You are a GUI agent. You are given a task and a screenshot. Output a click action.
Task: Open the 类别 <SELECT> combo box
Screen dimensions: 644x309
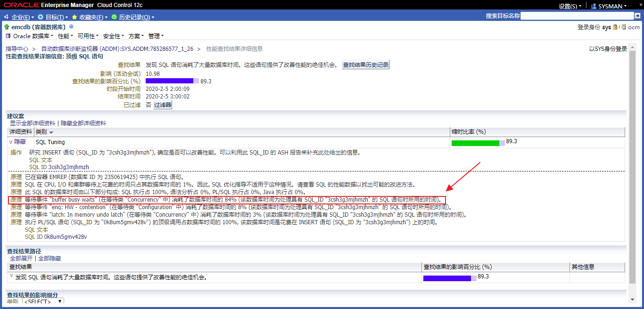pyautogui.click(x=43, y=301)
